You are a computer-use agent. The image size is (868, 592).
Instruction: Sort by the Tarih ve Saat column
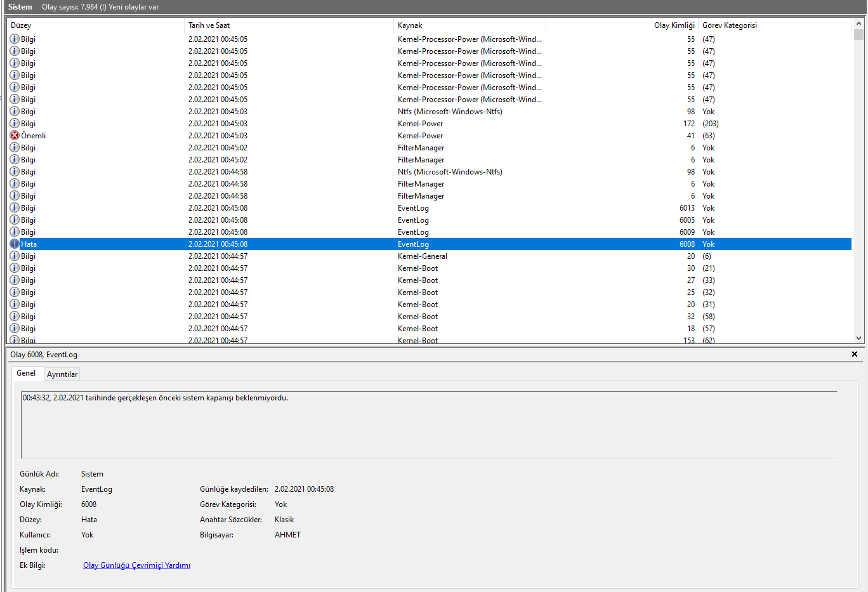pyautogui.click(x=289, y=25)
